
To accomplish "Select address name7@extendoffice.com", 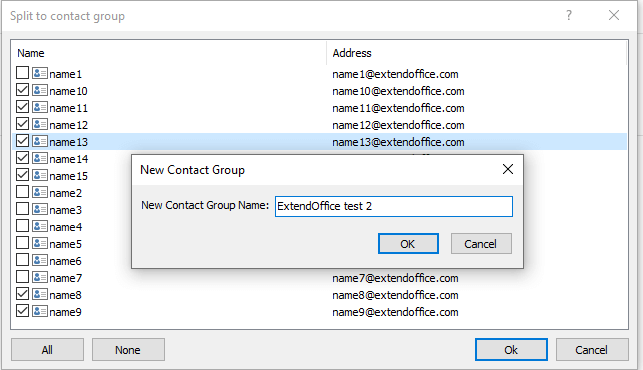I will pyautogui.click(x=395, y=278).
